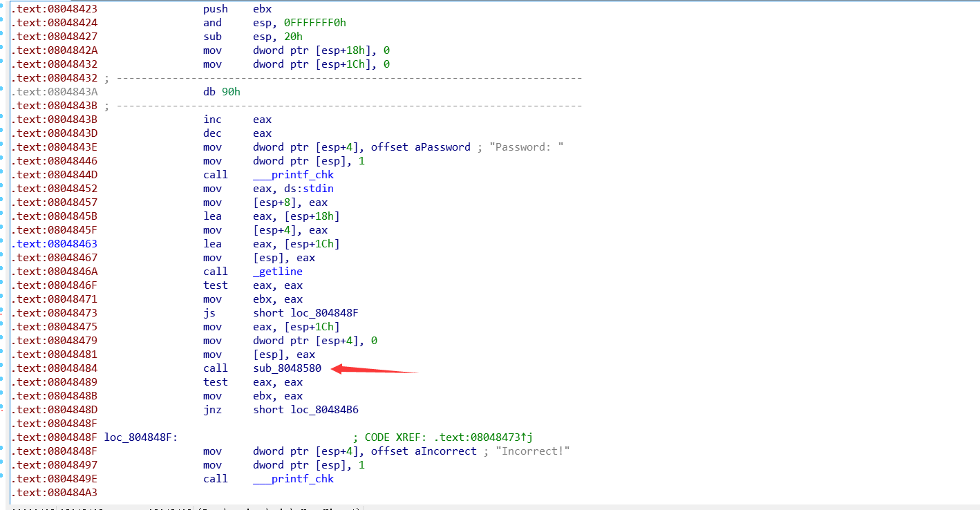Click [esp+18h] operand of lea at 0804845B
Image resolution: width=980 pixels, height=510 pixels.
pyautogui.click(x=312, y=216)
